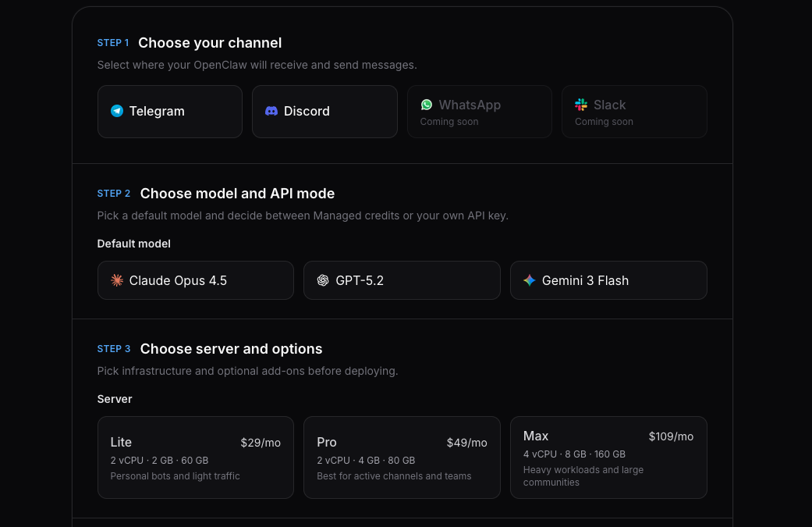Choose GPT-5.2 as default model
812x527 pixels.
coord(402,280)
